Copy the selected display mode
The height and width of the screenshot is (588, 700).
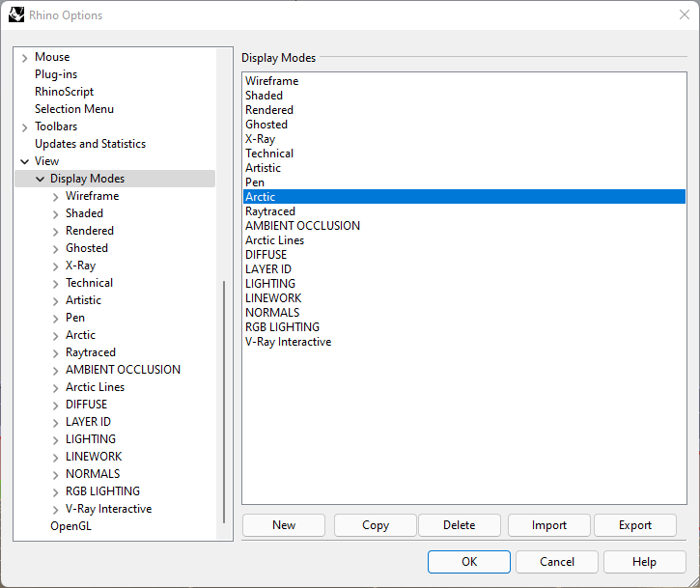376,525
